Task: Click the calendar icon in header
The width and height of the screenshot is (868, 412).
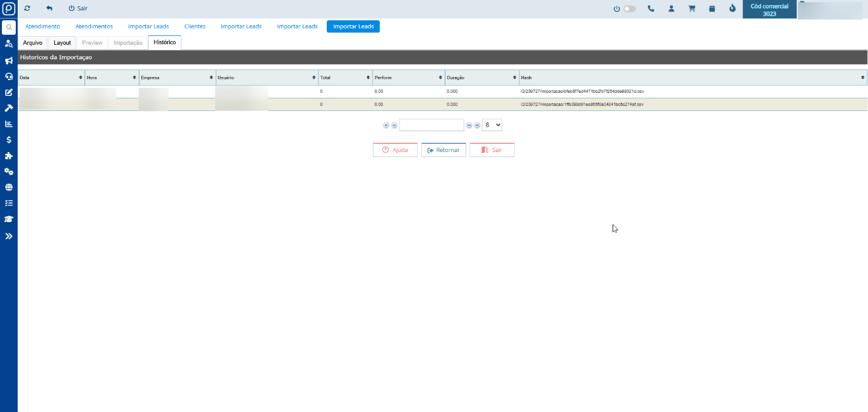Action: 712,9
